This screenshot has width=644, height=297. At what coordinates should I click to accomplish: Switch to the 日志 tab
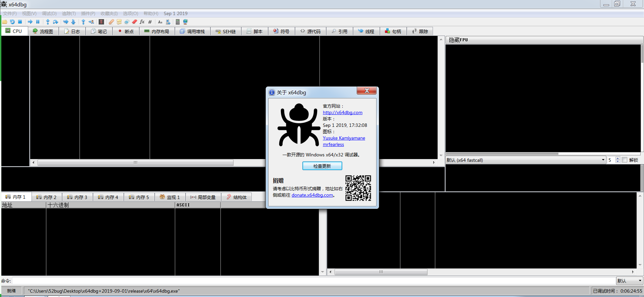pyautogui.click(x=72, y=31)
